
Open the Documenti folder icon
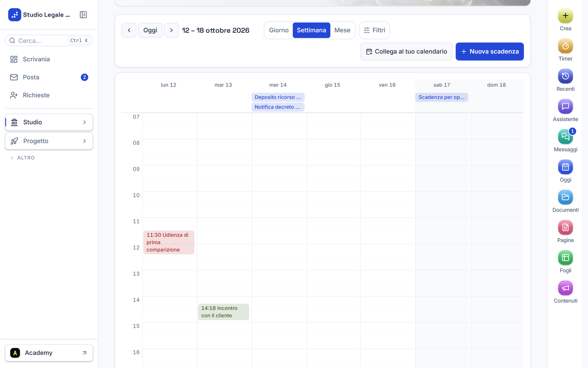click(565, 197)
